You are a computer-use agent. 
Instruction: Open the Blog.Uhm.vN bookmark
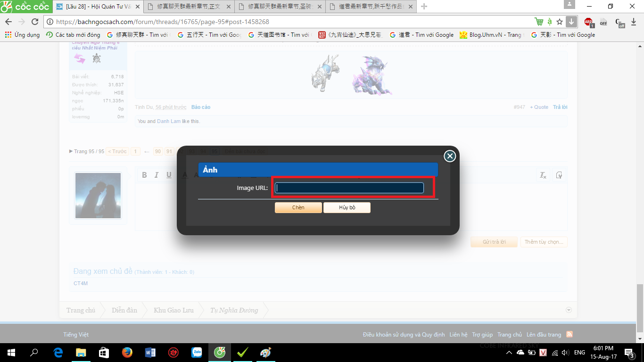pos(490,35)
